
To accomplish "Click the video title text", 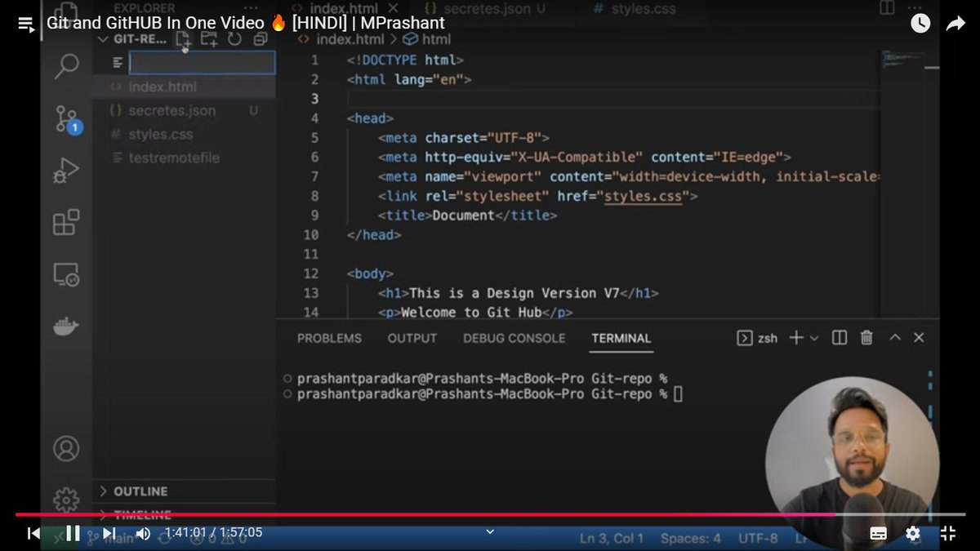I will (x=246, y=23).
